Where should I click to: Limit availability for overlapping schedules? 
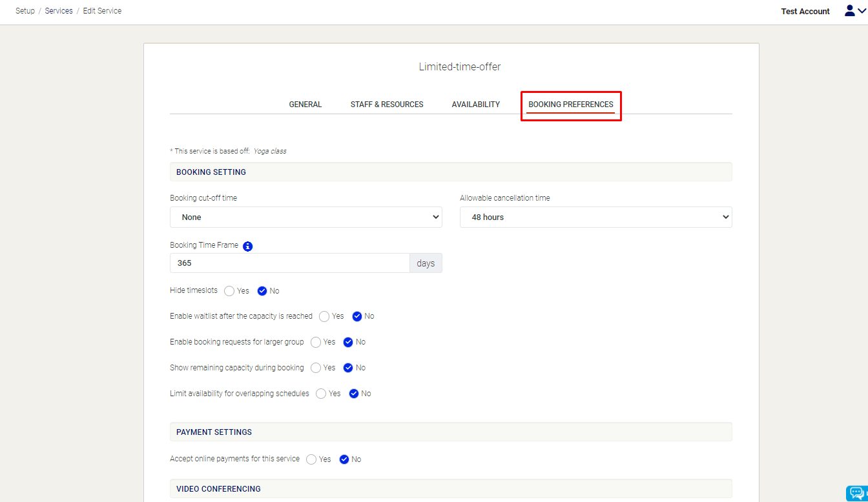coord(320,394)
